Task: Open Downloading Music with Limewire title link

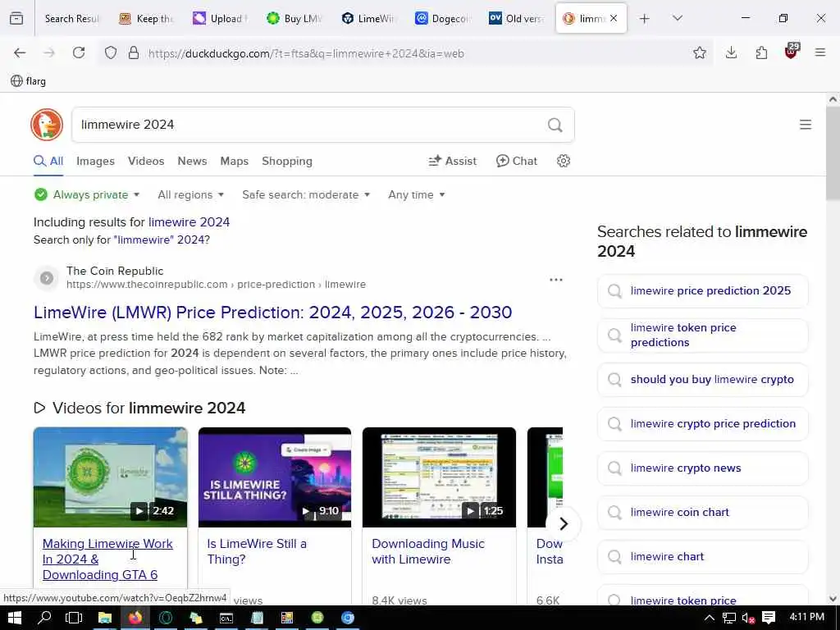Action: pyautogui.click(x=428, y=551)
